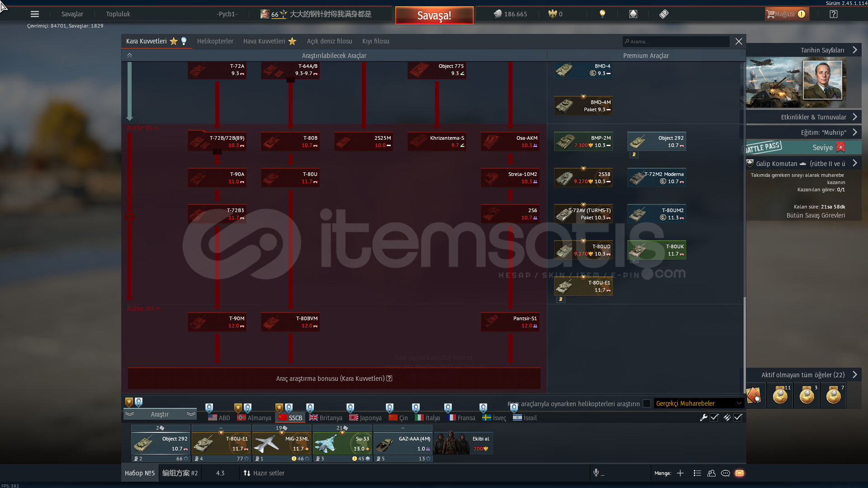Toggle the auto-repair wrench checkbox
Screen dimensions: 868x488
714,417
